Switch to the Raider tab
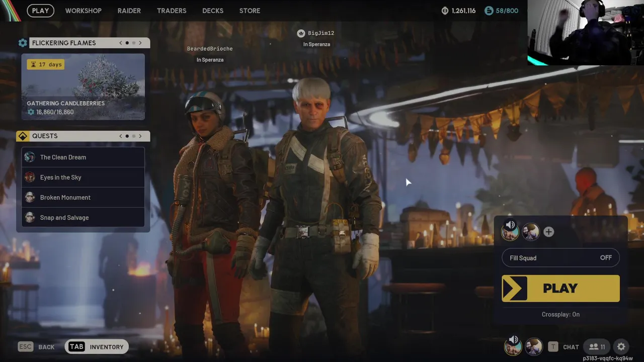 tap(129, 11)
